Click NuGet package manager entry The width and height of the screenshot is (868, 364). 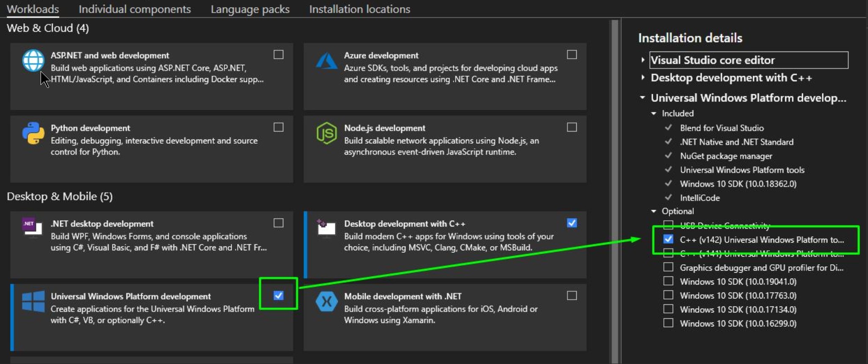[726, 156]
